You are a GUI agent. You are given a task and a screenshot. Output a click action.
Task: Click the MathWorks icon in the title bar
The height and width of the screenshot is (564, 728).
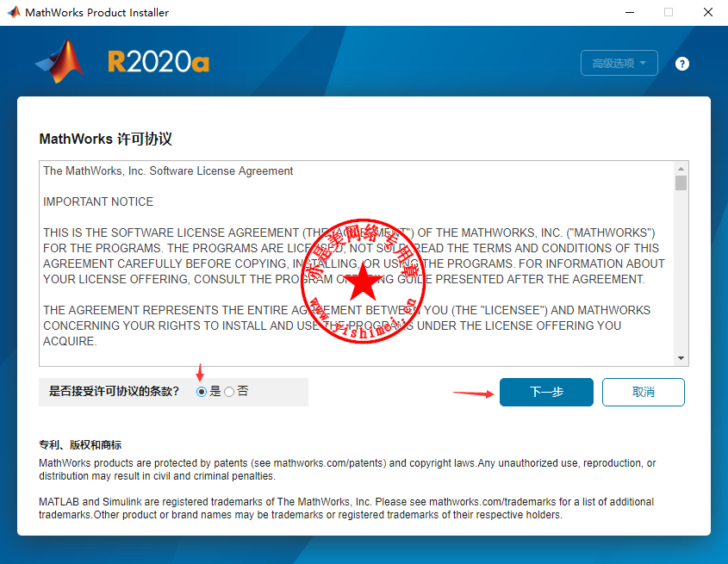[x=13, y=13]
